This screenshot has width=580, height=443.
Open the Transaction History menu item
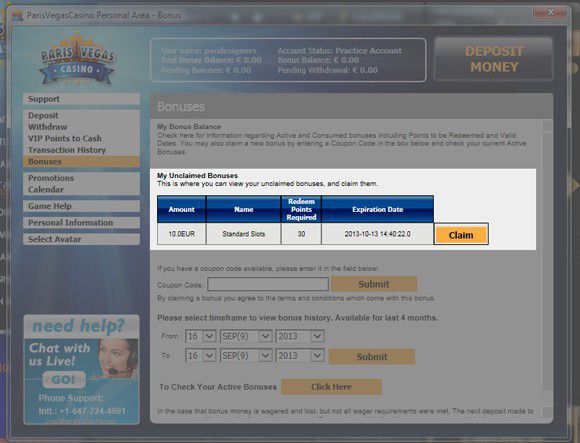click(67, 150)
